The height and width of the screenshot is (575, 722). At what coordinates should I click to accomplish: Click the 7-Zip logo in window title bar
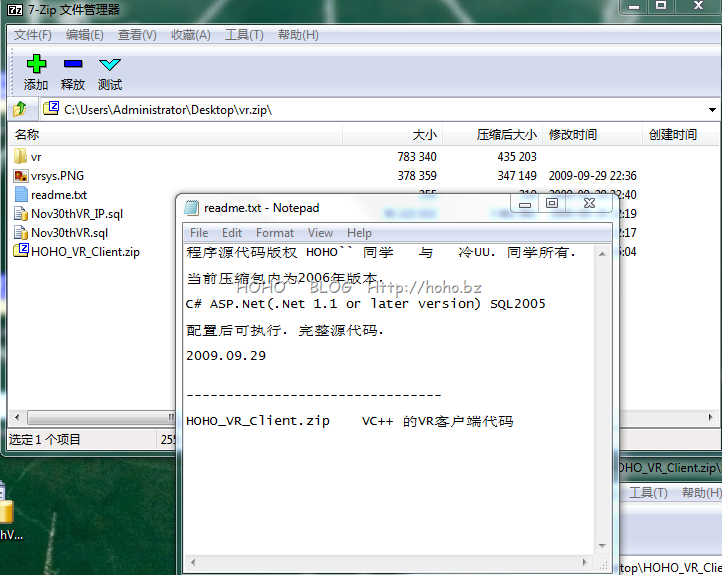click(x=15, y=10)
